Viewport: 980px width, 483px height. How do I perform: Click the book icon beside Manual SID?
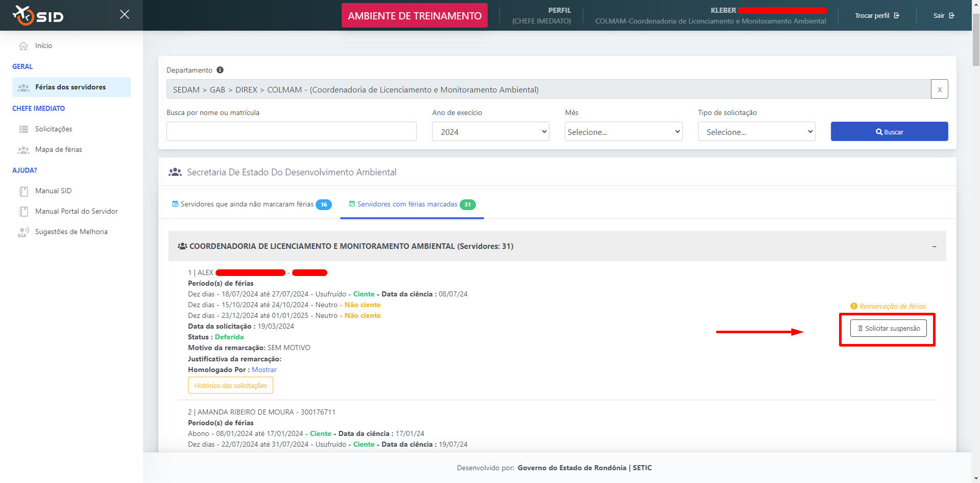tap(23, 191)
